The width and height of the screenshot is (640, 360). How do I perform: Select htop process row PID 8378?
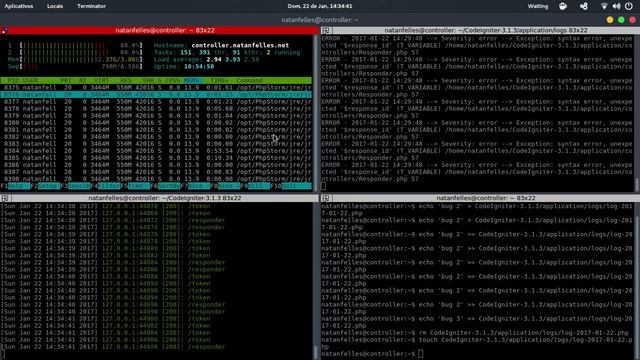point(156,109)
